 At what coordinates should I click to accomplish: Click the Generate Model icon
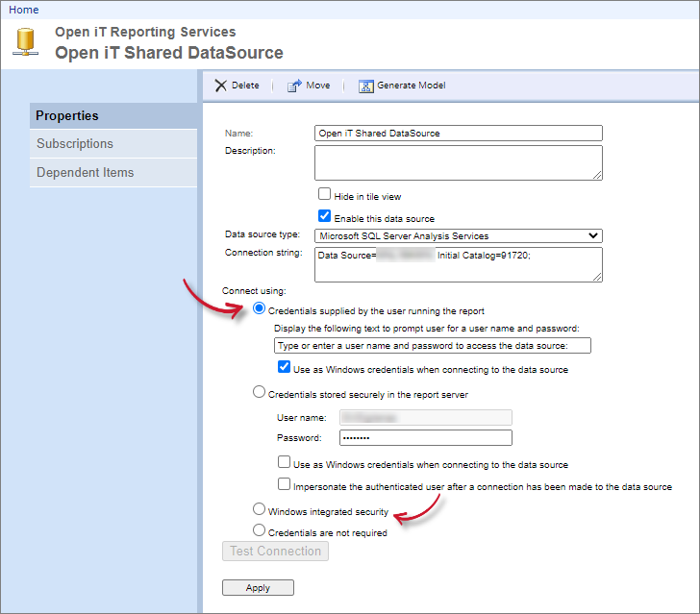(x=365, y=86)
